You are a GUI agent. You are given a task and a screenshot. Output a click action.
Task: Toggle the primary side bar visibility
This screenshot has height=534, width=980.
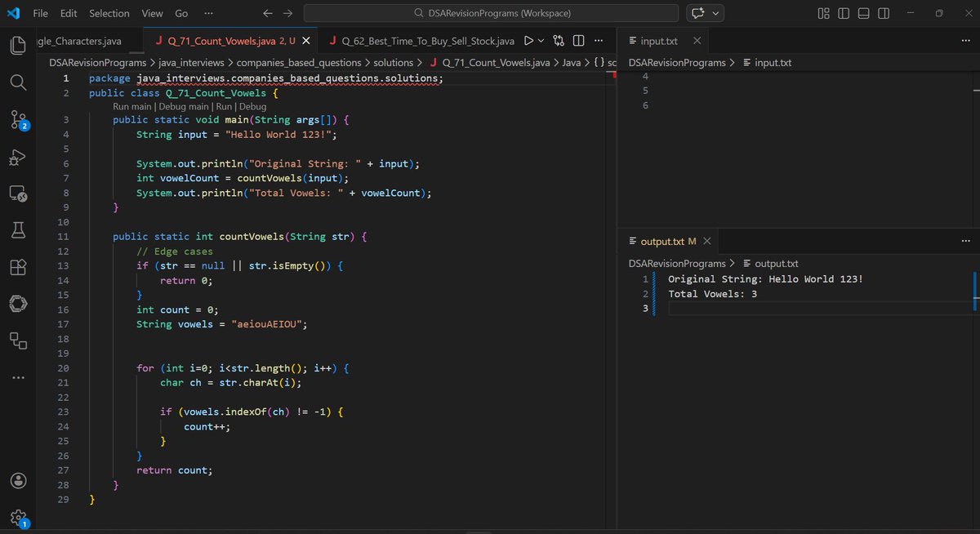[843, 13]
